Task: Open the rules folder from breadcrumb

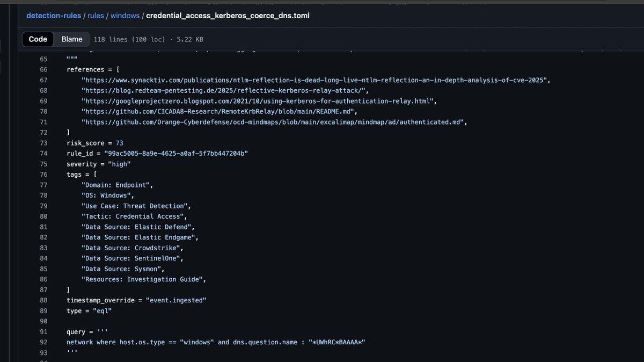Action: (96, 15)
